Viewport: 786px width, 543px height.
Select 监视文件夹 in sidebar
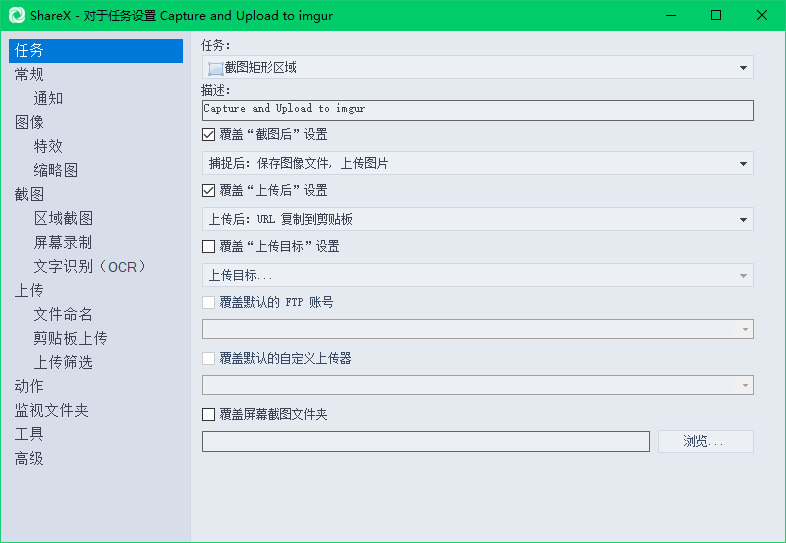[x=51, y=410]
